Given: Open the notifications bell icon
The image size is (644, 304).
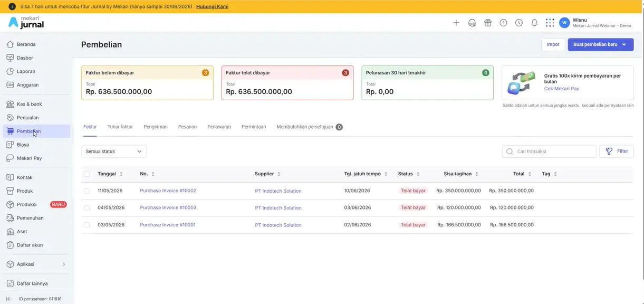Looking at the screenshot, I should [x=534, y=23].
